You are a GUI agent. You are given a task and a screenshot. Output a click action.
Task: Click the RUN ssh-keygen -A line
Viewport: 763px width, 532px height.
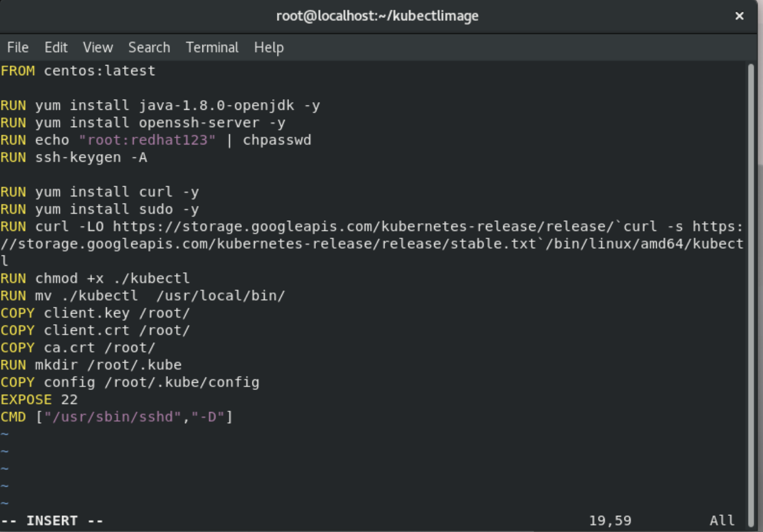click(75, 157)
